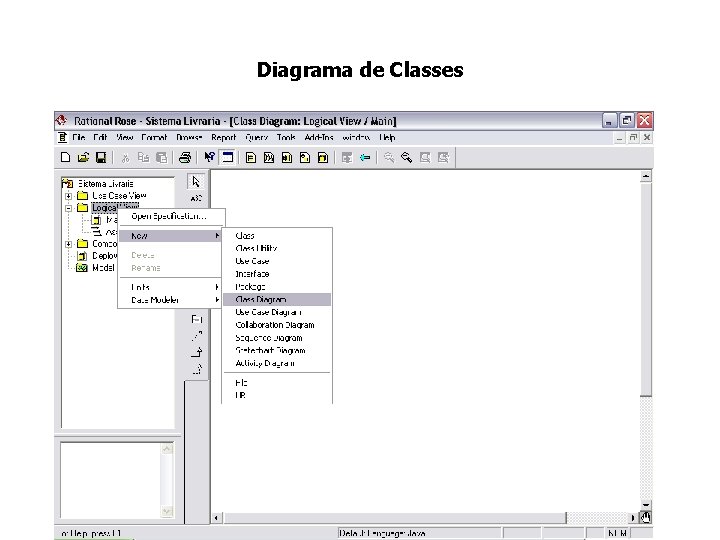The height and width of the screenshot is (540, 720).
Task: Activate context-sensitive help arrow icon
Action: 209,158
